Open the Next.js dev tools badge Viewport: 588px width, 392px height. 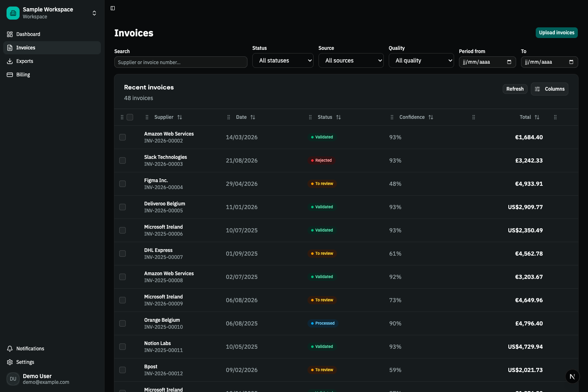tap(572, 376)
